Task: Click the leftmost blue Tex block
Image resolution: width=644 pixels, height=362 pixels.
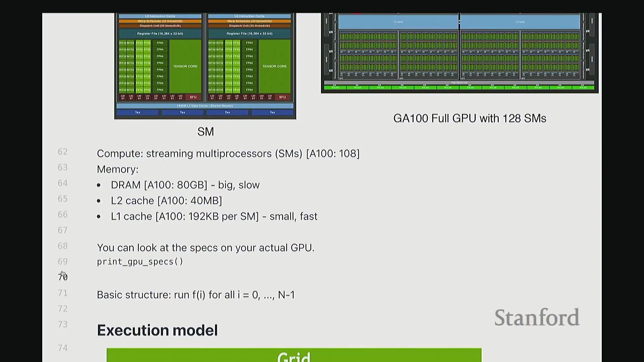Action: [x=138, y=113]
